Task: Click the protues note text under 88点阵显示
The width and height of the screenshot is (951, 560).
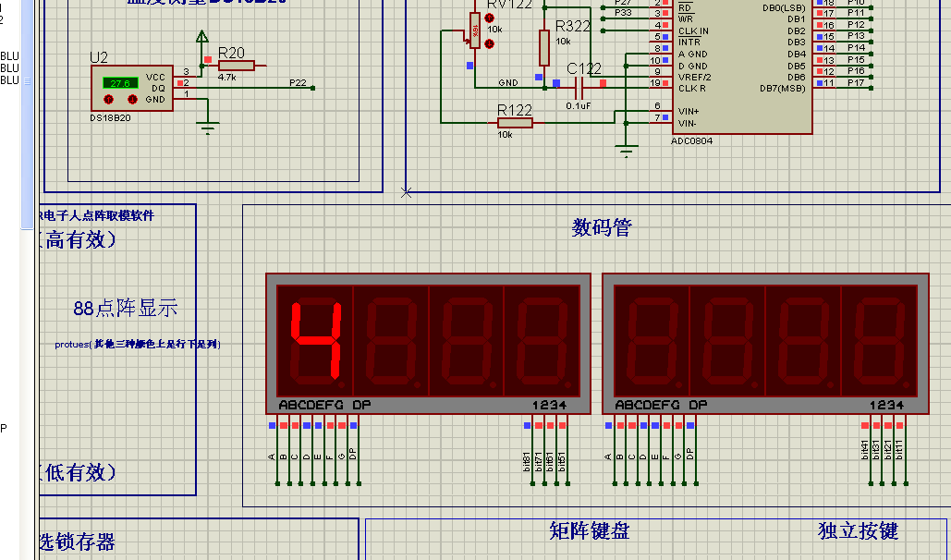Action: (138, 344)
